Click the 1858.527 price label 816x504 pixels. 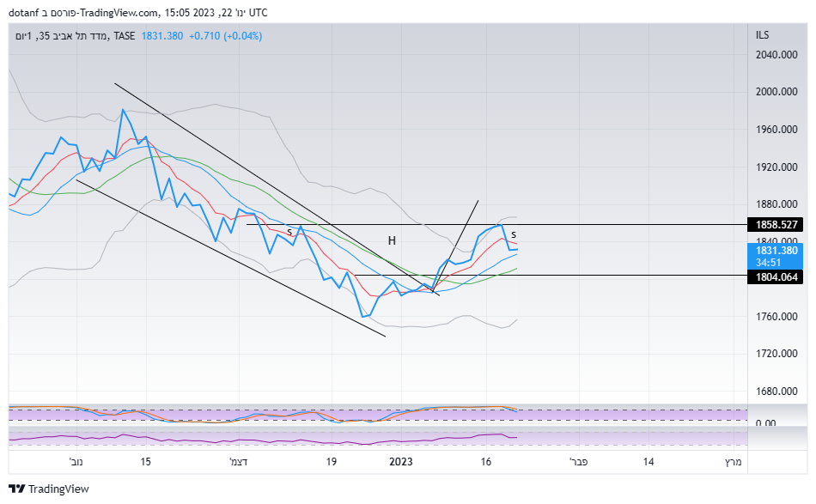(x=776, y=225)
